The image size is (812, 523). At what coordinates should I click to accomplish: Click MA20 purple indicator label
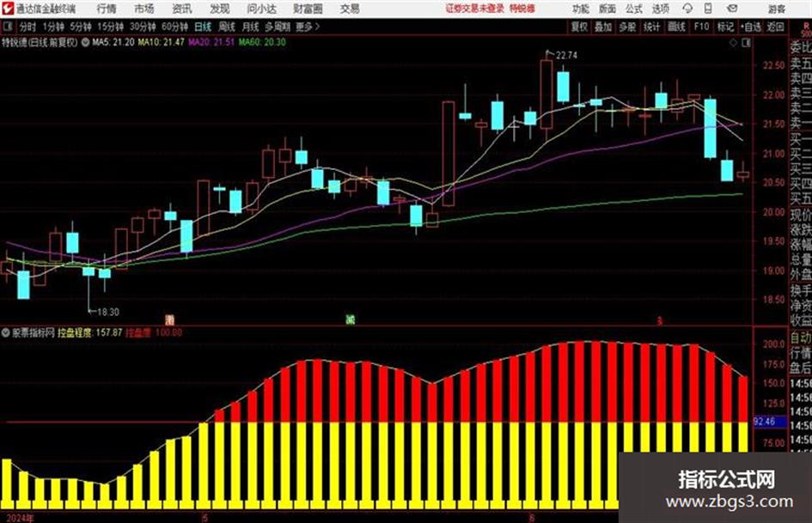[x=211, y=42]
